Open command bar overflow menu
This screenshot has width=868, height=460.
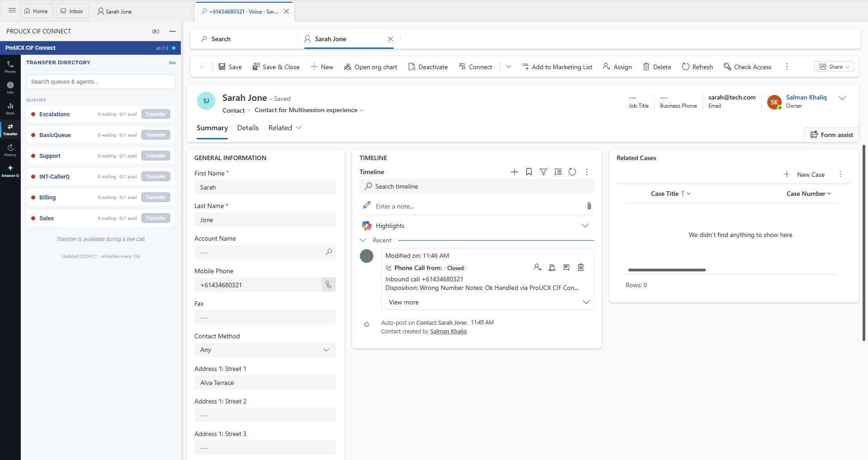(x=787, y=66)
